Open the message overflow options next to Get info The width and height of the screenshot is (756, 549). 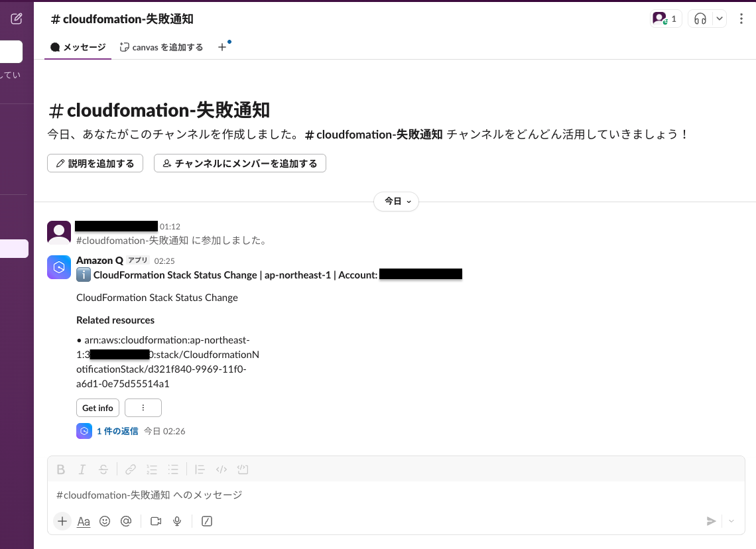[x=143, y=408]
